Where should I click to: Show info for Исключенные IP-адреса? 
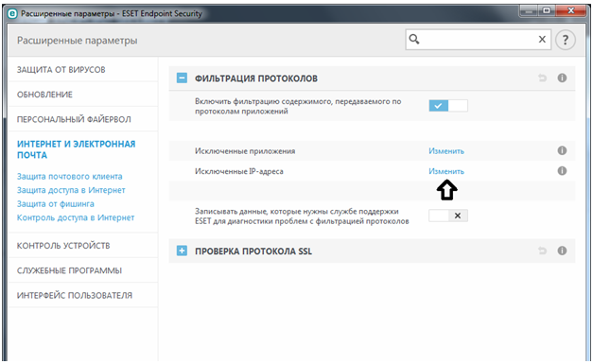tap(562, 171)
